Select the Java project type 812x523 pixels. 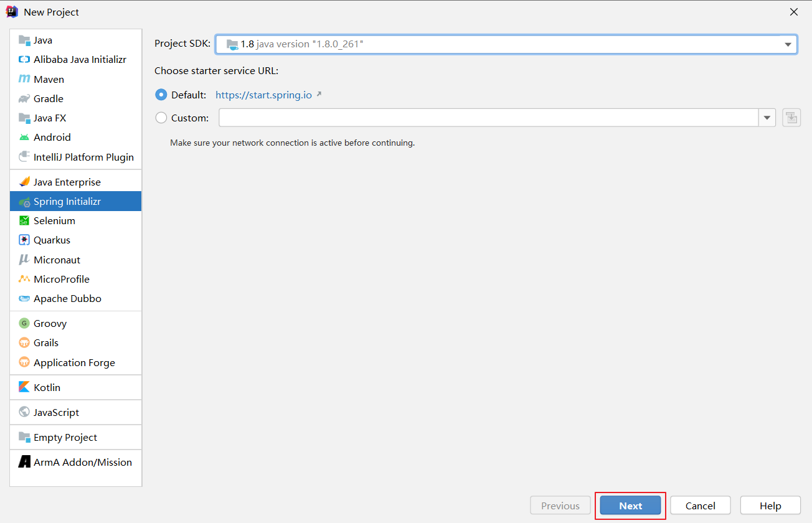click(x=76, y=40)
